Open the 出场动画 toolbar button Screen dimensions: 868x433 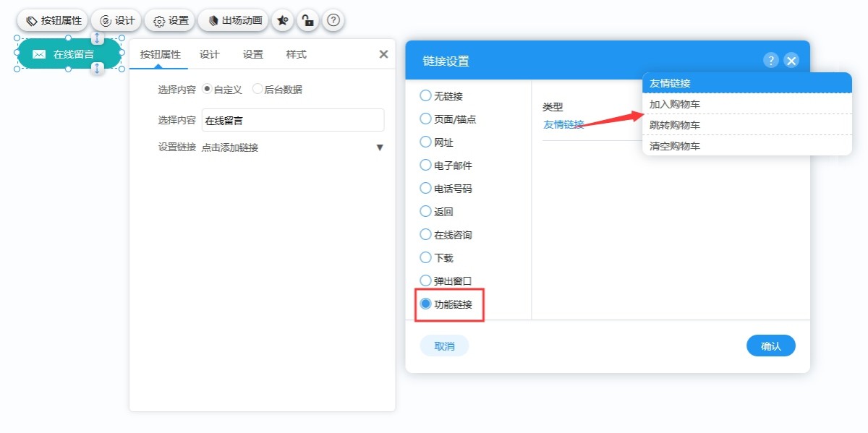click(x=234, y=20)
